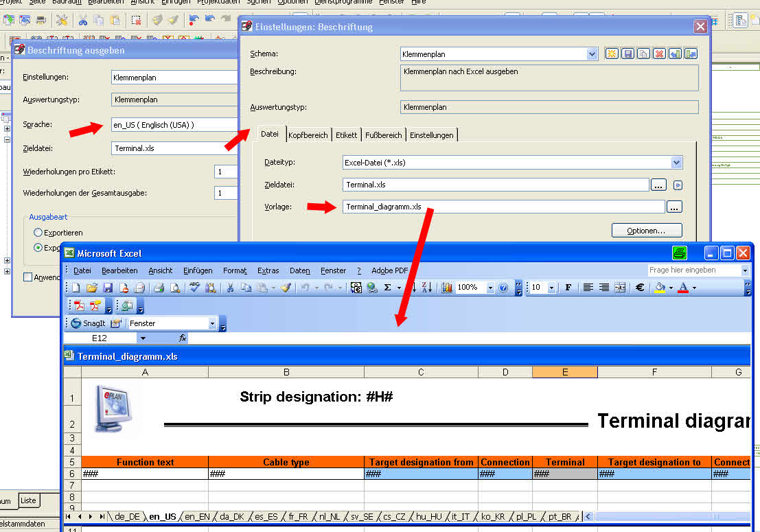This screenshot has height=532, width=760.
Task: Click the Merge and center icon
Action: [620, 288]
